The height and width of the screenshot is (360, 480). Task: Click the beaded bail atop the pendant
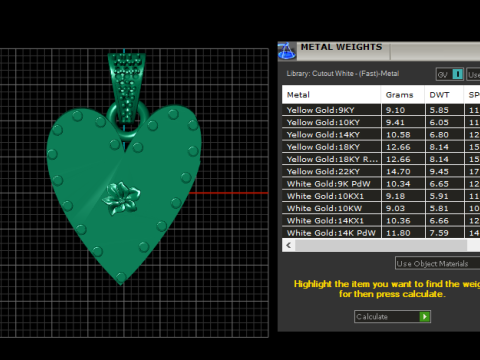click(x=127, y=87)
